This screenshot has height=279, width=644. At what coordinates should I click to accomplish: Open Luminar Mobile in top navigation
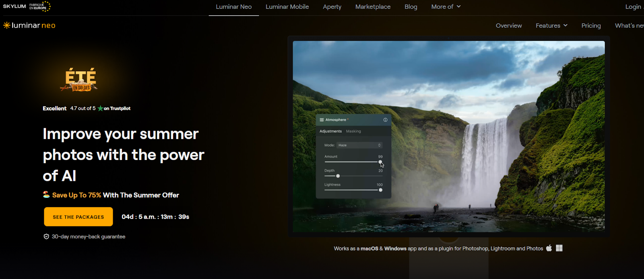point(287,7)
